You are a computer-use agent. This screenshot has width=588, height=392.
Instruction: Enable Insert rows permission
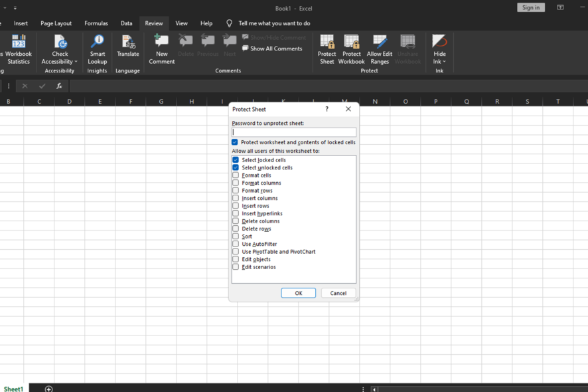click(x=236, y=205)
